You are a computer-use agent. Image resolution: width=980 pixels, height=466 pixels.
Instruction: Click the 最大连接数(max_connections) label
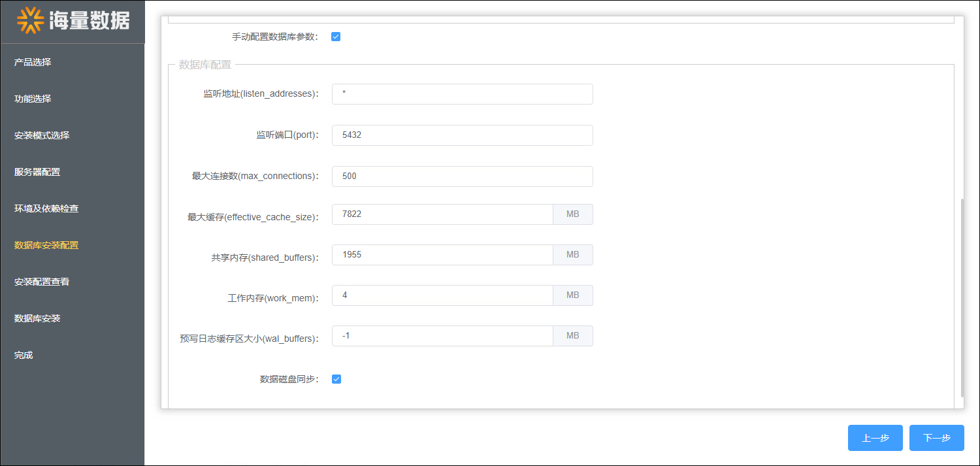click(x=255, y=176)
